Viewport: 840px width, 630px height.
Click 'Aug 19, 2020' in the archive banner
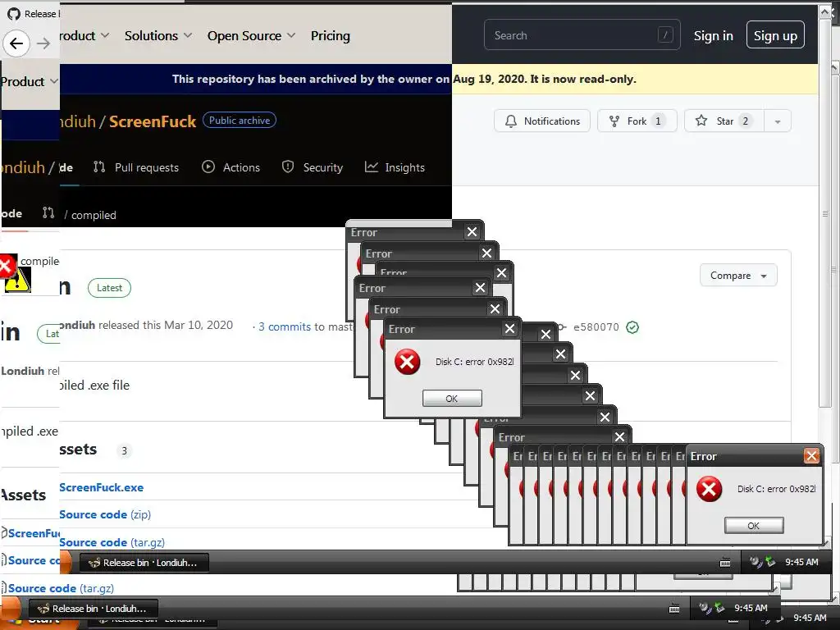[490, 80]
